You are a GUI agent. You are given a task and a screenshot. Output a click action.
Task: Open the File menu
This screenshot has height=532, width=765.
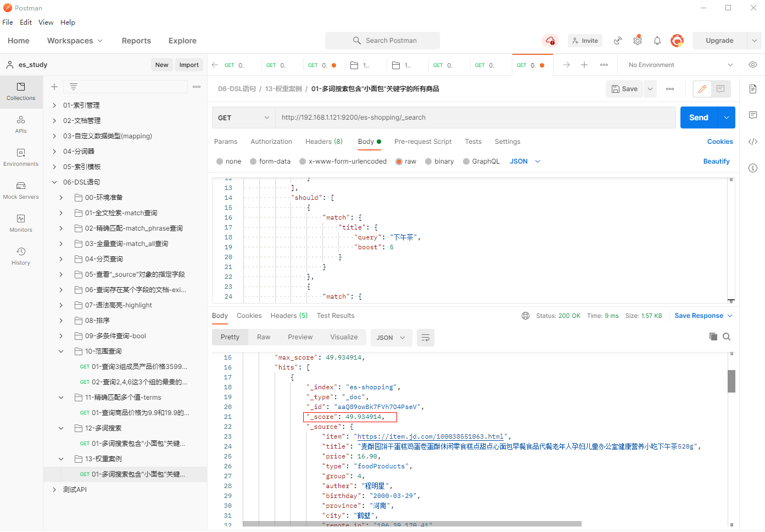[x=8, y=23]
